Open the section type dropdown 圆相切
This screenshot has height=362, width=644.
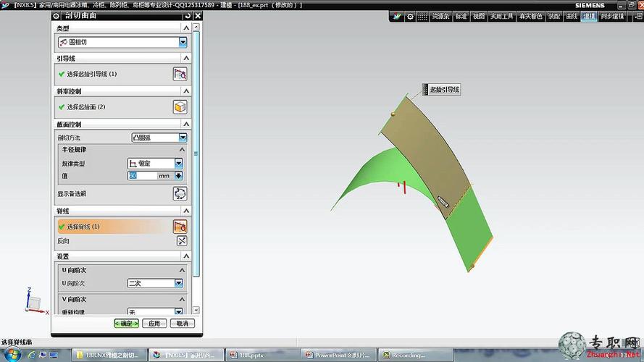pyautogui.click(x=122, y=42)
